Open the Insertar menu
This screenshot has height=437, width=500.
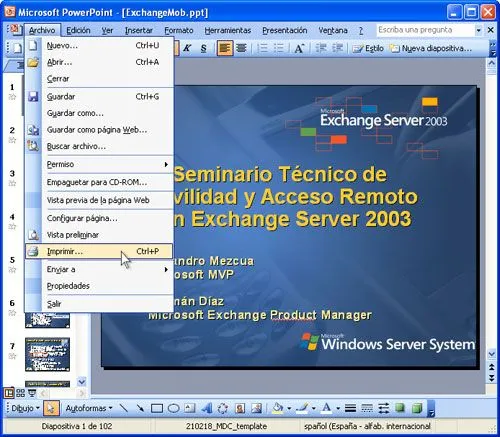pyautogui.click(x=139, y=30)
